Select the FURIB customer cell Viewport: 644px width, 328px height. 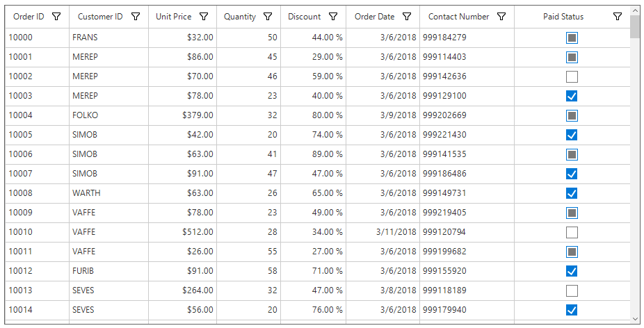click(108, 271)
